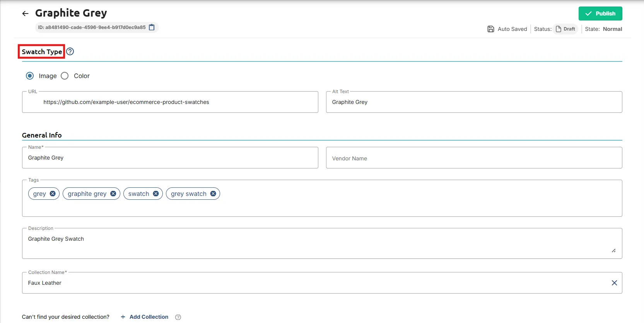Click the 'General Info' section heading
This screenshot has width=644, height=323.
42,135
